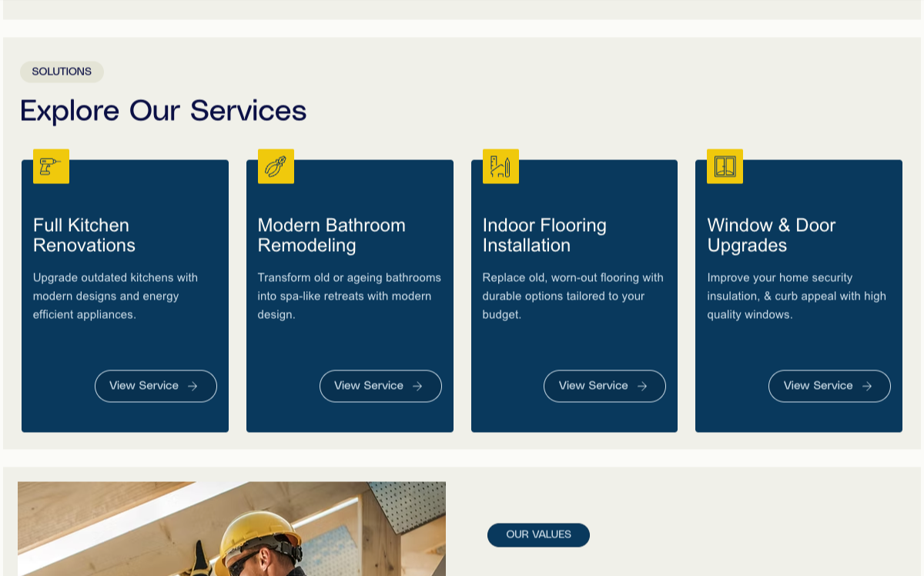Click the arrow in the flooring View Service button
924x576 pixels.
pyautogui.click(x=642, y=387)
